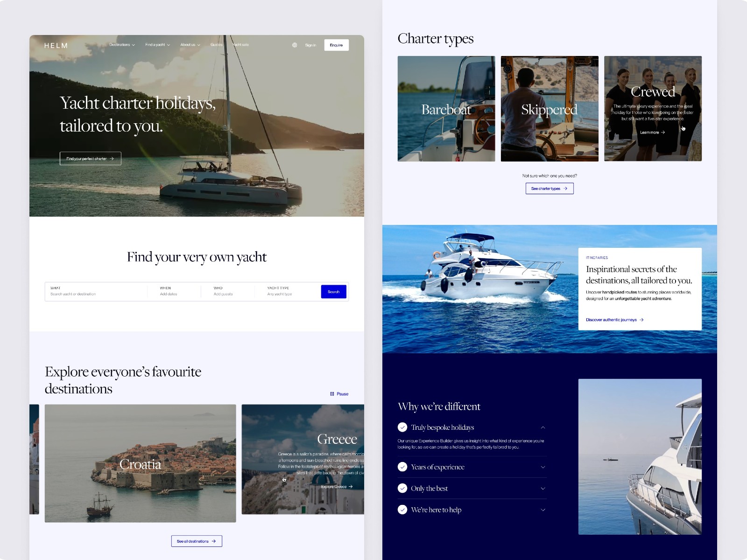Screen dimensions: 747x560
Task: Click the Sign in link
Action: pyautogui.click(x=310, y=45)
